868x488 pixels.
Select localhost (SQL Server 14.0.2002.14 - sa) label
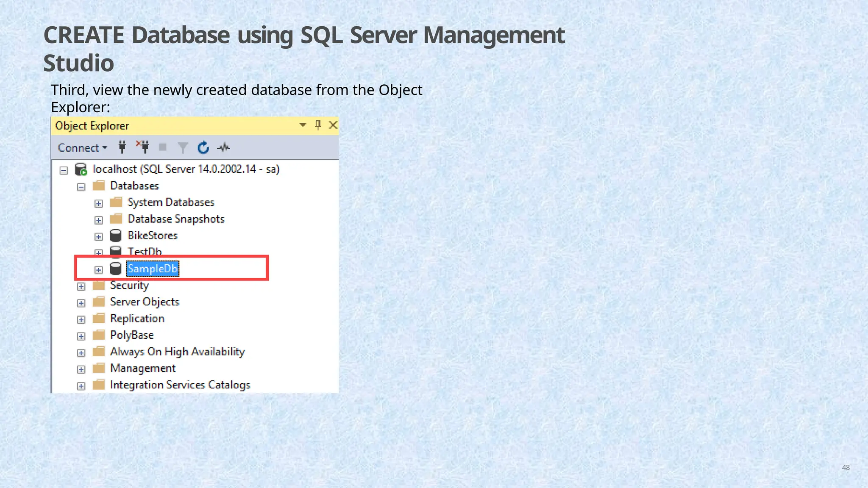click(186, 169)
